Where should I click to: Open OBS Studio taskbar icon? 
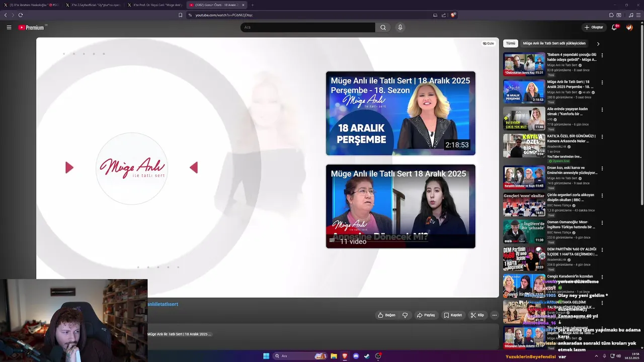tap(378, 356)
